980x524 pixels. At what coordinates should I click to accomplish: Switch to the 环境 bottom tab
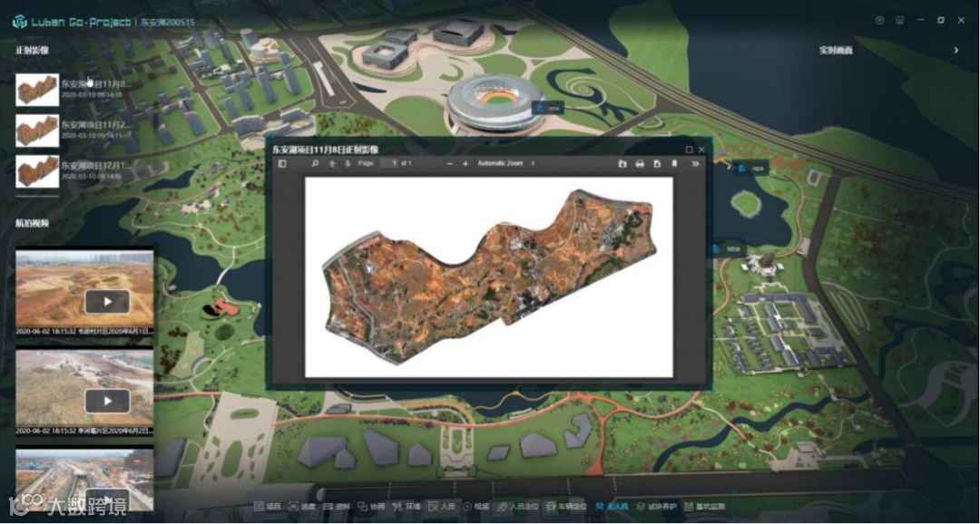coord(407,507)
